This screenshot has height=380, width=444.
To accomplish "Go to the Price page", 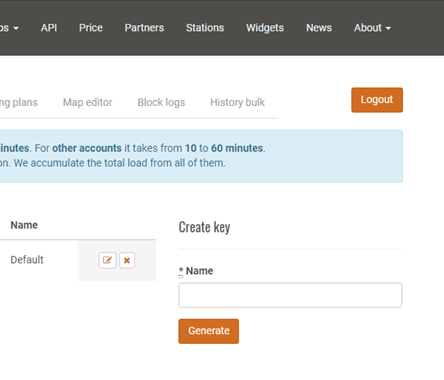I will pyautogui.click(x=91, y=28).
